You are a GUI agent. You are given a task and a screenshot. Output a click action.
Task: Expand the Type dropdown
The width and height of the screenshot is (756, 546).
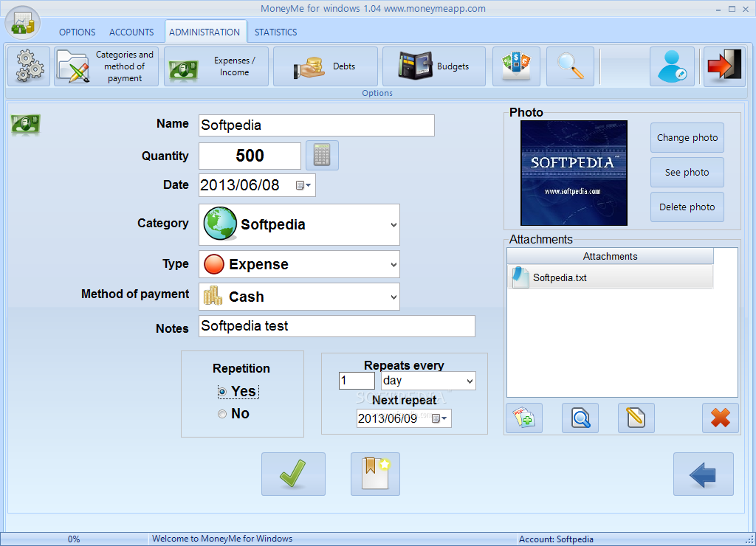394,265
